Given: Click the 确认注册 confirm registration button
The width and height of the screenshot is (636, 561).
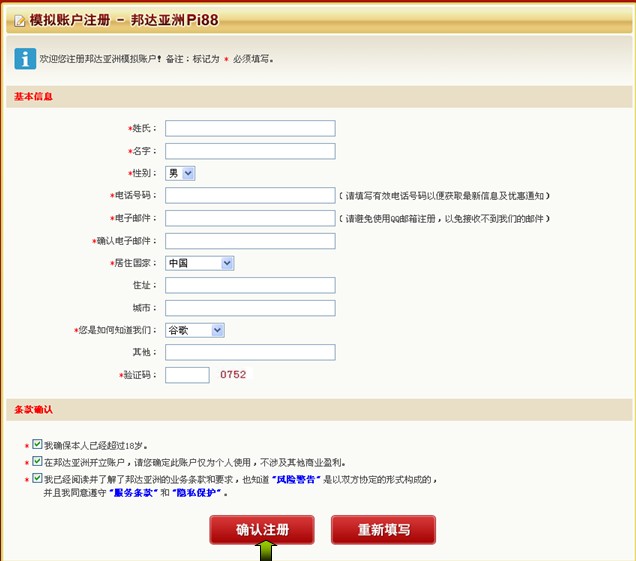Looking at the screenshot, I should 262,530.
